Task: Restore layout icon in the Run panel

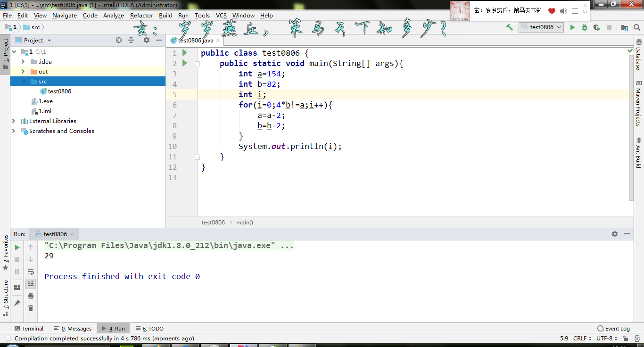Action: pyautogui.click(x=17, y=287)
